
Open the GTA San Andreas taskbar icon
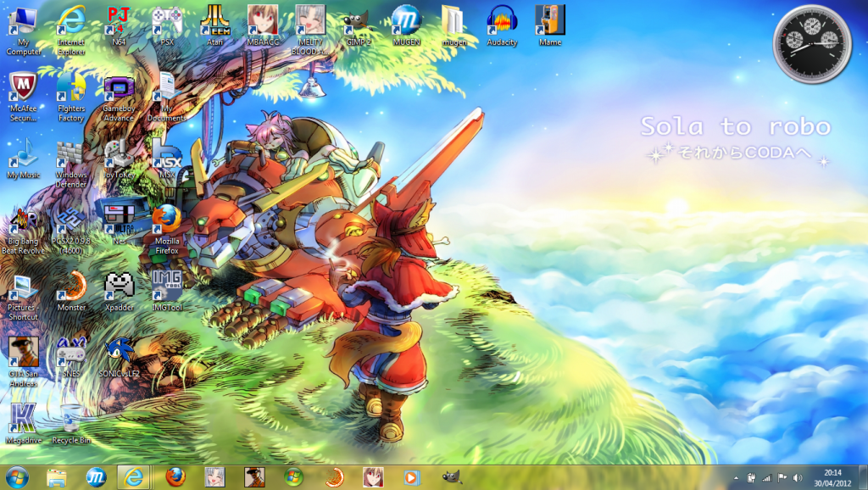tap(254, 477)
